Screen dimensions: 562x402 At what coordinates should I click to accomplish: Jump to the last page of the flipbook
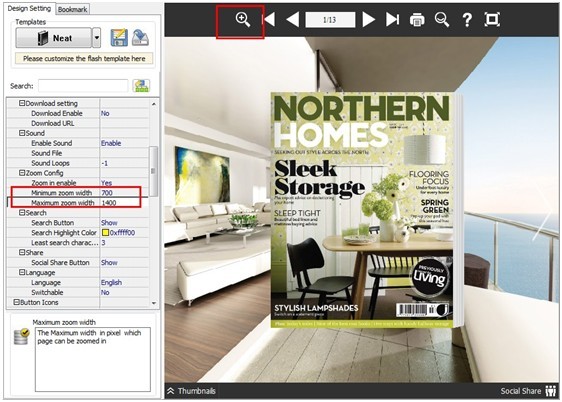[x=392, y=19]
